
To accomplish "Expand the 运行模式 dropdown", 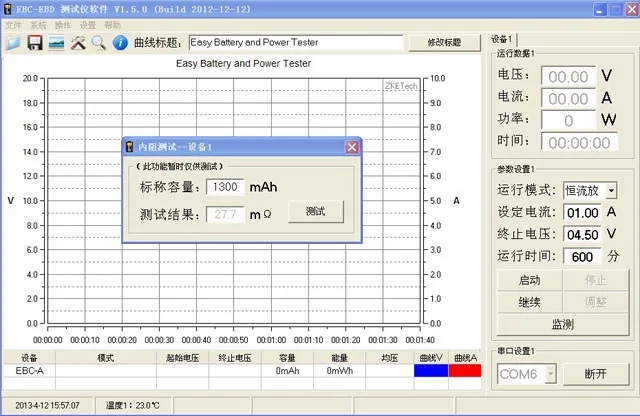I will [611, 191].
